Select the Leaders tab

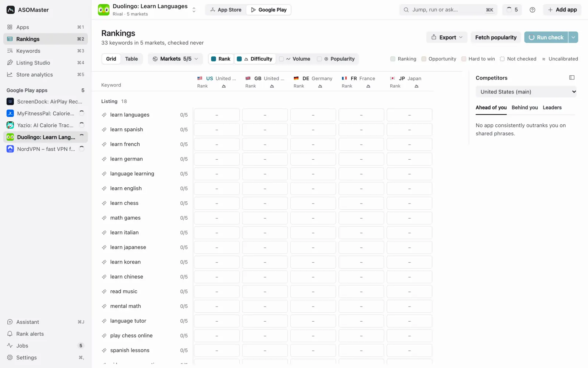click(552, 107)
